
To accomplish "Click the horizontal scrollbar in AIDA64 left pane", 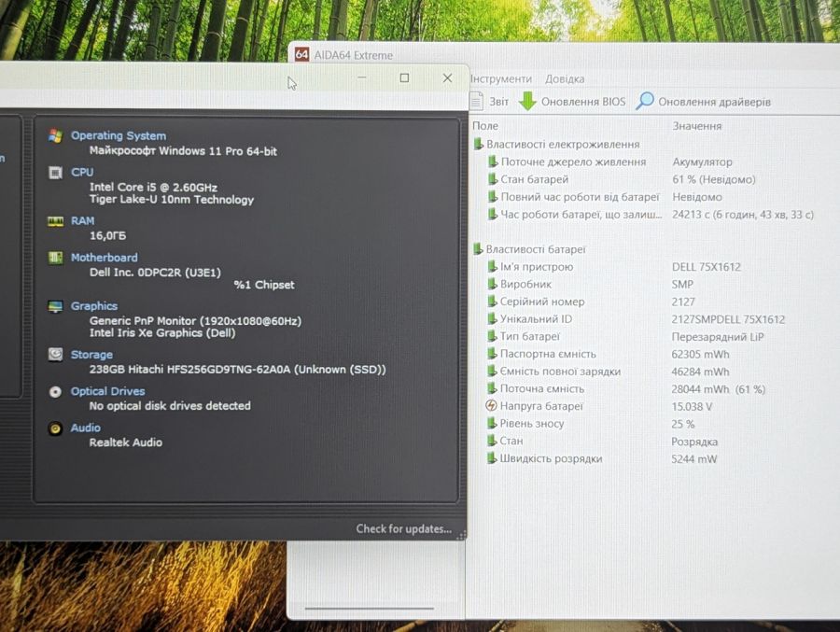I will 369,609.
